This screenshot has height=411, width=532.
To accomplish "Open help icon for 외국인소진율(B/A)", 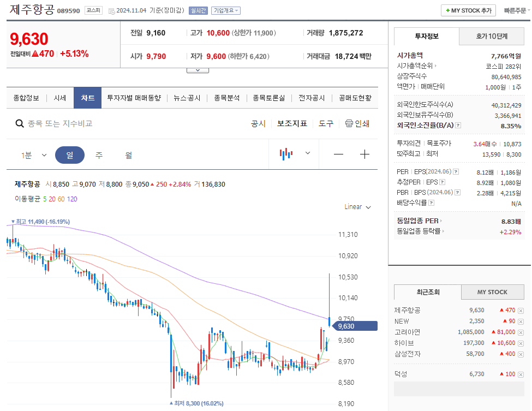I will tap(458, 125).
